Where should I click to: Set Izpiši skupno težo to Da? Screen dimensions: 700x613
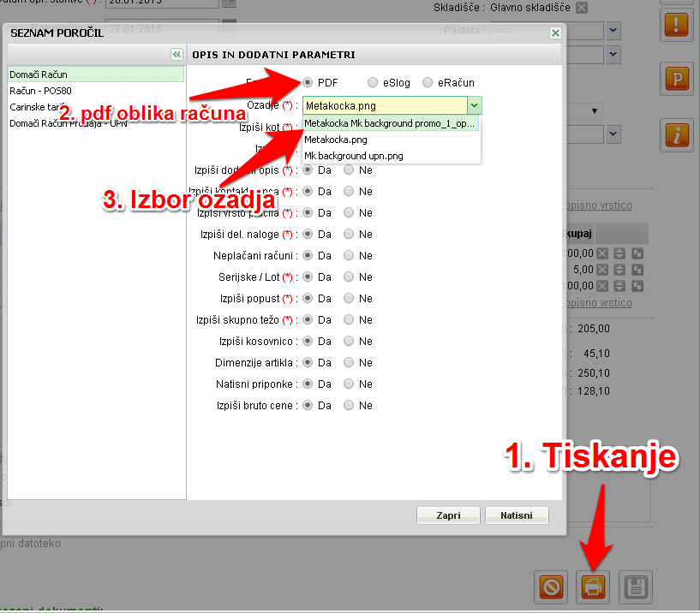click(x=308, y=319)
